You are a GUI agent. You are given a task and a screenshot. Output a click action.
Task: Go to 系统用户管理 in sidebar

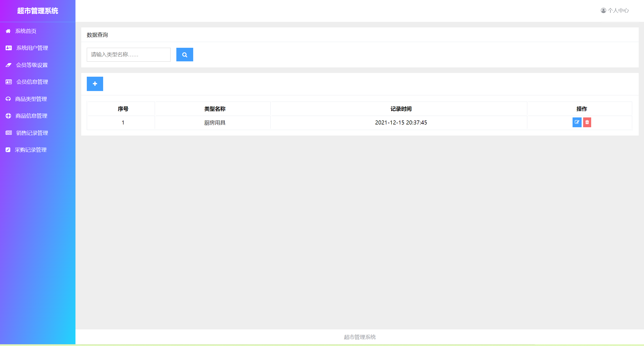tap(32, 48)
